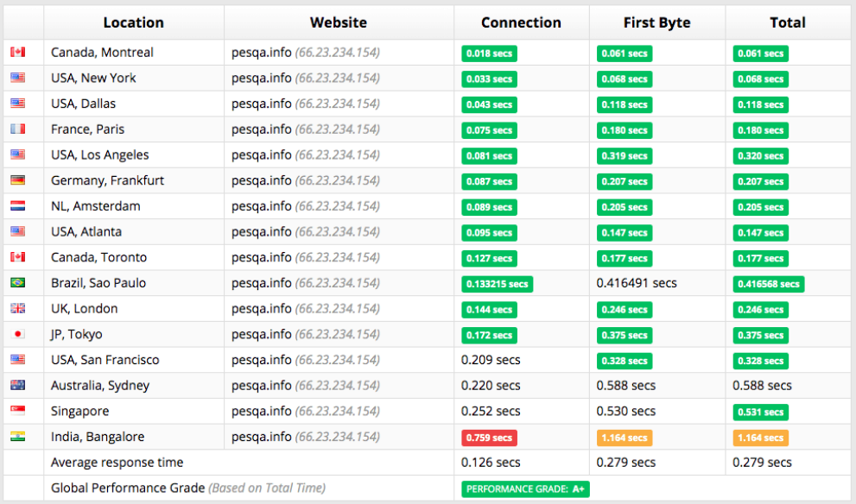Click the Netherlands flag beside Amsterdam
The image size is (856, 504).
[x=17, y=206]
